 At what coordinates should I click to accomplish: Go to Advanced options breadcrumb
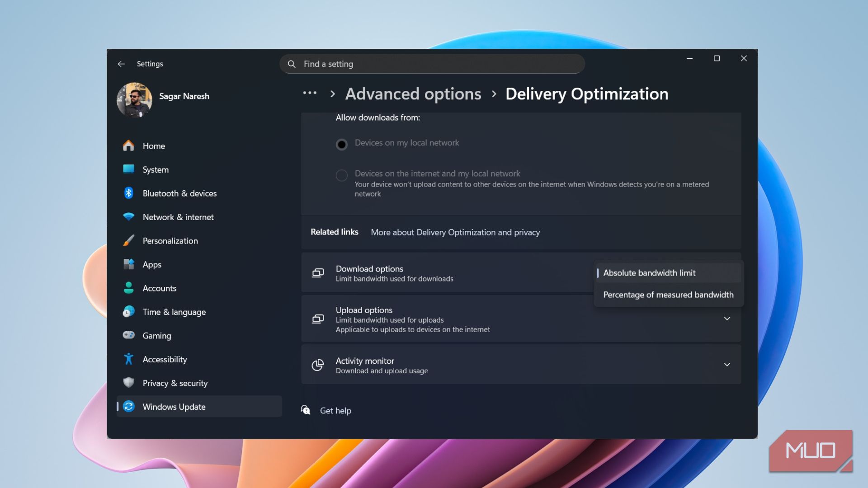pyautogui.click(x=413, y=94)
